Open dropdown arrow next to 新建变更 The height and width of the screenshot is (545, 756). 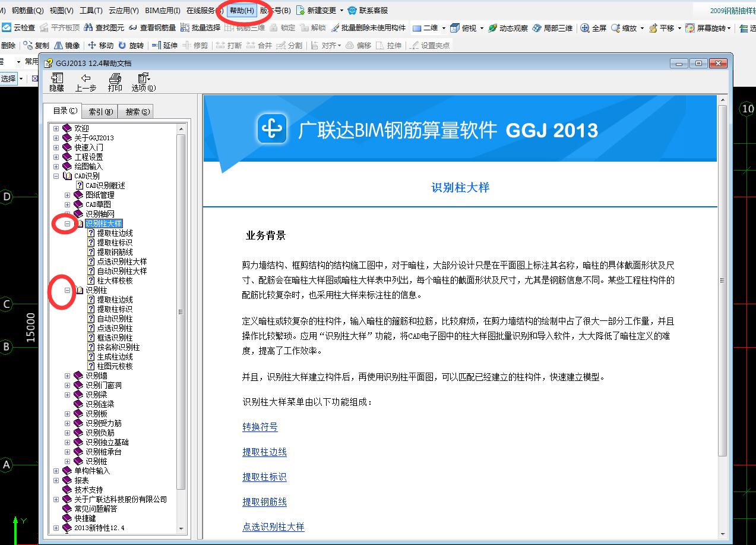(x=341, y=10)
